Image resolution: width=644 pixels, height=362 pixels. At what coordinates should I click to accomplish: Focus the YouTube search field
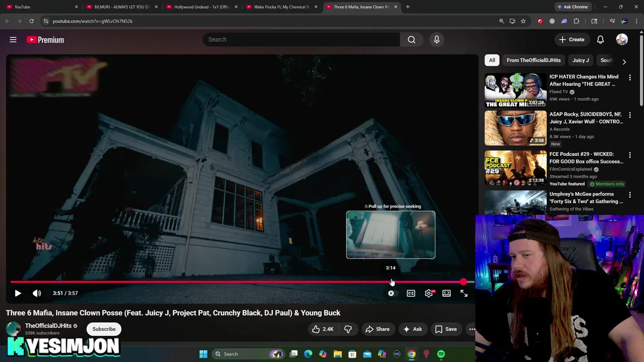coord(301,40)
